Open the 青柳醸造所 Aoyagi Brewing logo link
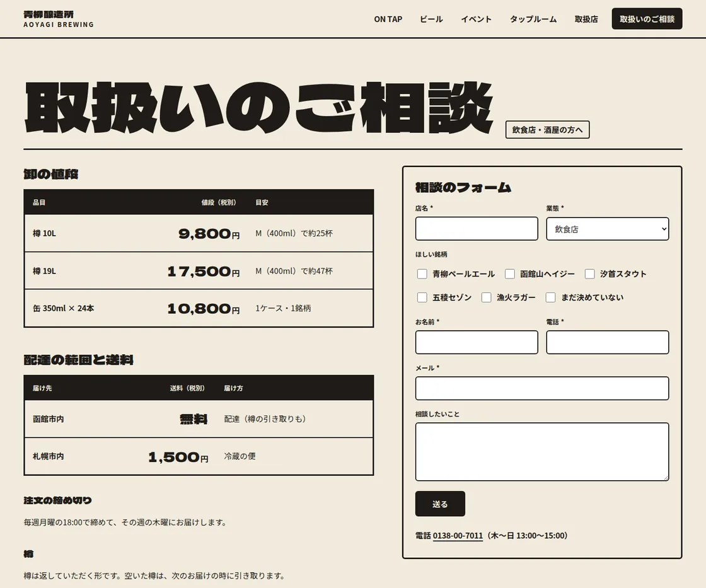Screen dimensions: 706x588 [59, 19]
